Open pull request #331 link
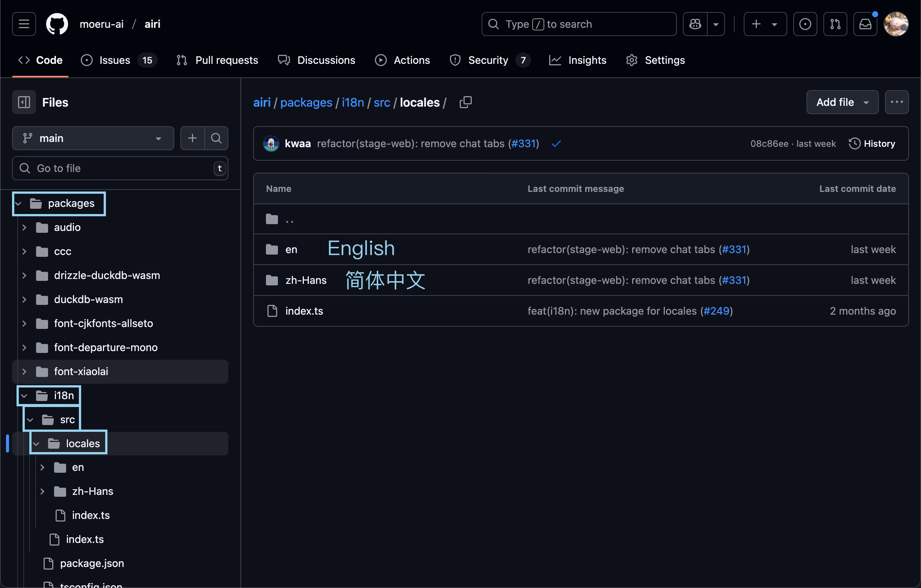 (x=523, y=143)
